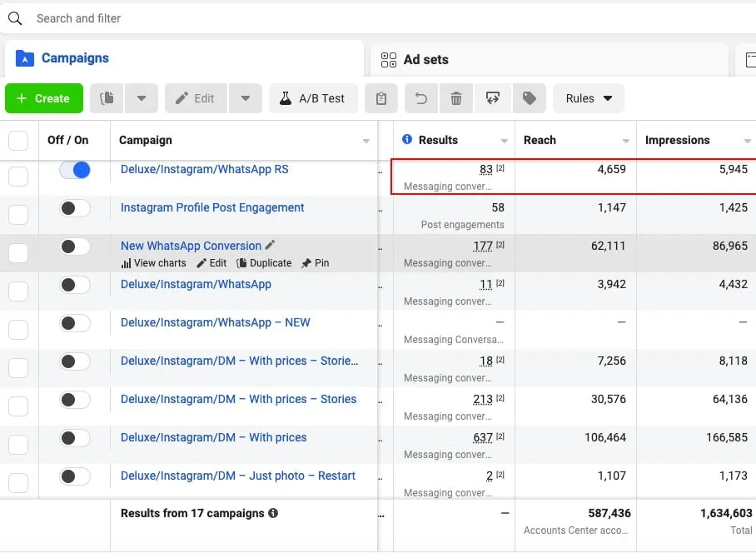Toggle Deluxe/Instagram/DM – With prices campaign on

click(x=75, y=438)
